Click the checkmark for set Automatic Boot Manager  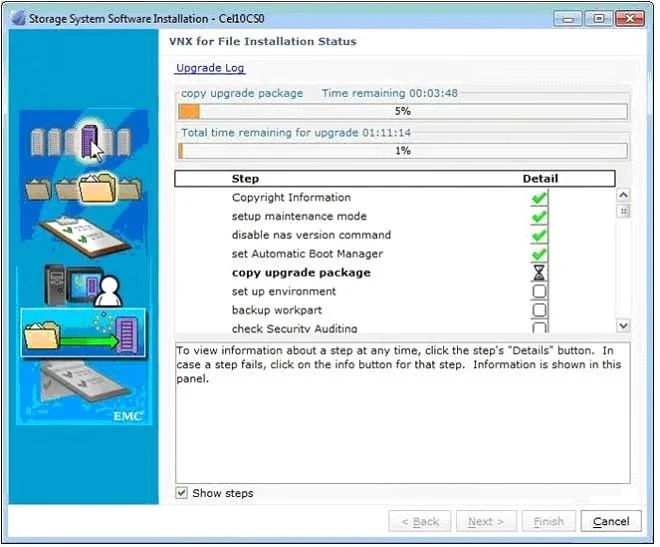(x=539, y=254)
